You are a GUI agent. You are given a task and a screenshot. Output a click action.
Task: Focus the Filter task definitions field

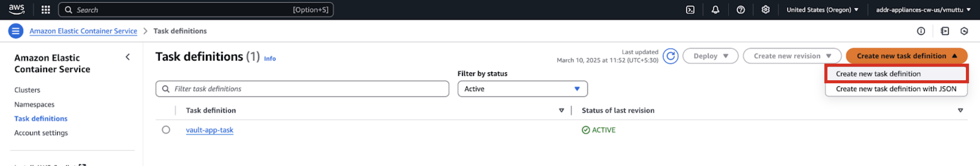click(303, 89)
